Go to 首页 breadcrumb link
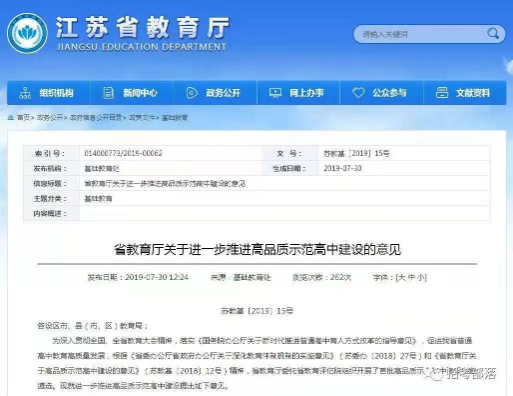513x396 pixels. click(23, 117)
